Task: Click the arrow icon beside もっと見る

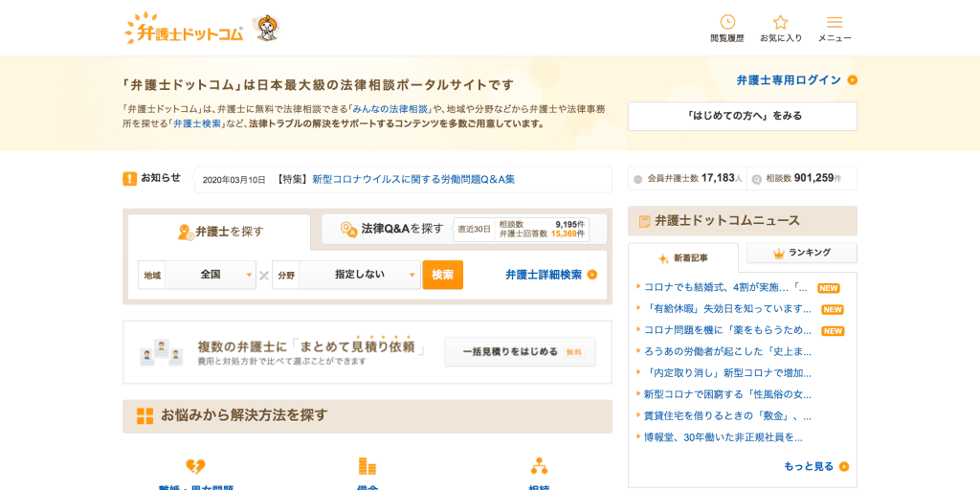Action: pyautogui.click(x=844, y=466)
